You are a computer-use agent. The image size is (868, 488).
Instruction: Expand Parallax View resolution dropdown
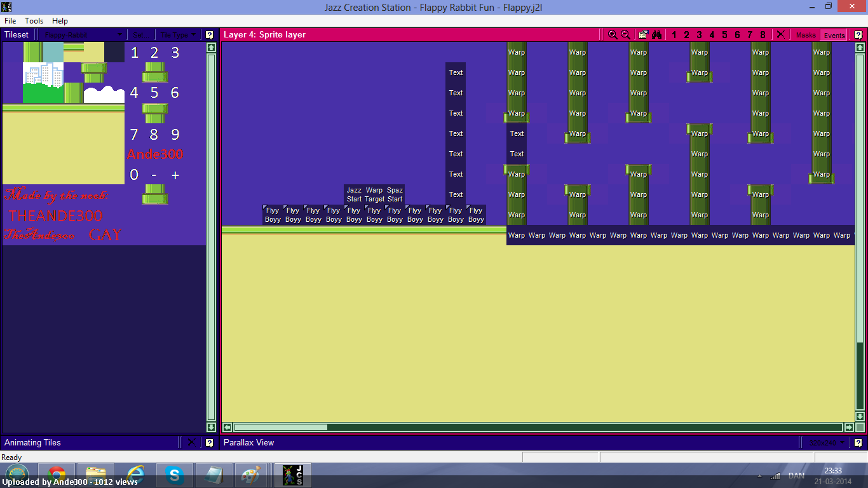(827, 442)
